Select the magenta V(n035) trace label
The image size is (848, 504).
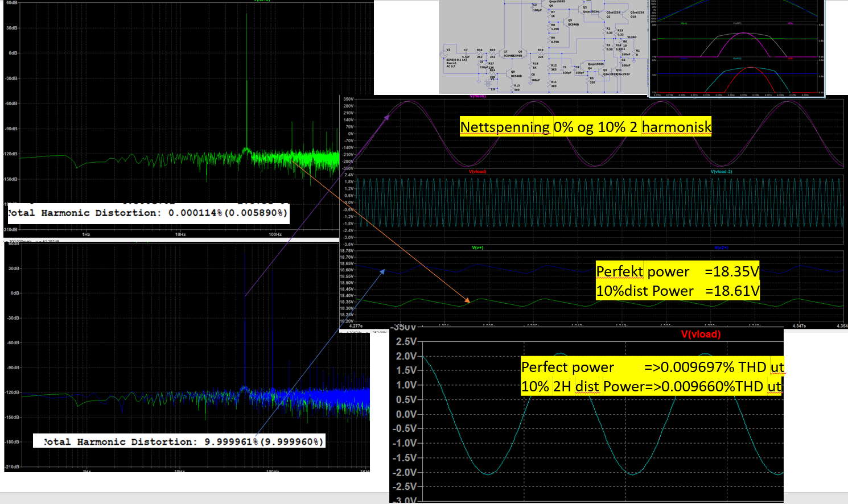click(477, 96)
